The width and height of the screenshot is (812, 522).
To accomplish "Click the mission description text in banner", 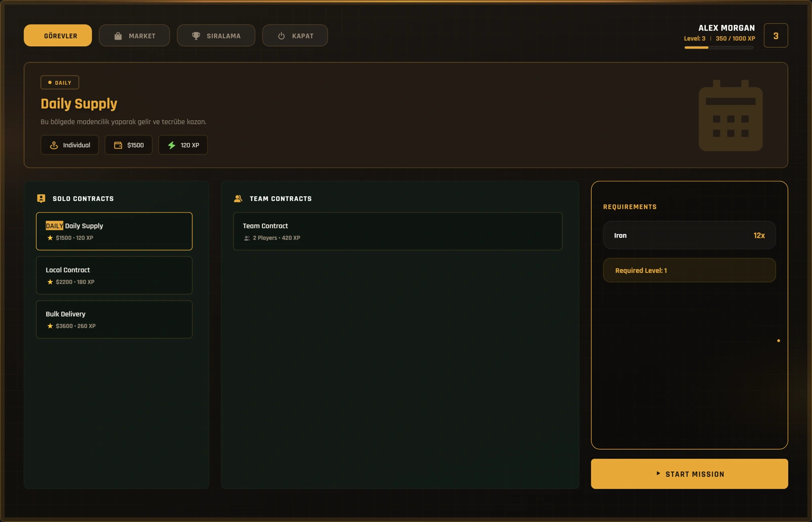I will (x=123, y=122).
